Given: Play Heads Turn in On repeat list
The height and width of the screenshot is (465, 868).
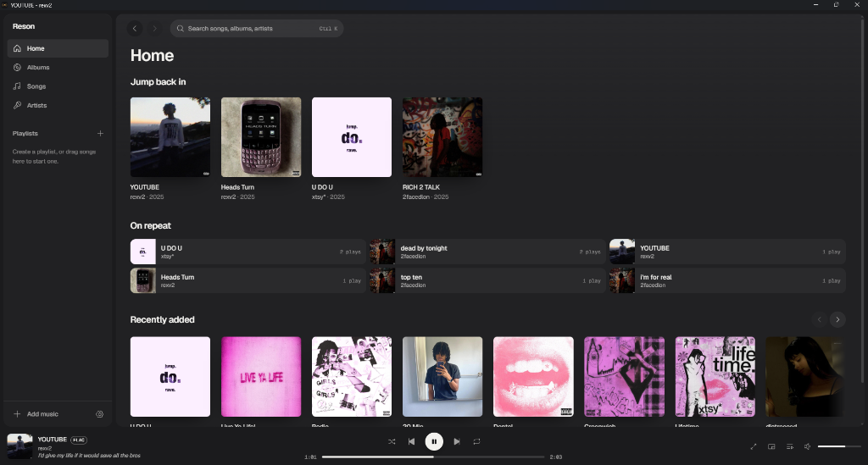Looking at the screenshot, I should click(x=248, y=280).
